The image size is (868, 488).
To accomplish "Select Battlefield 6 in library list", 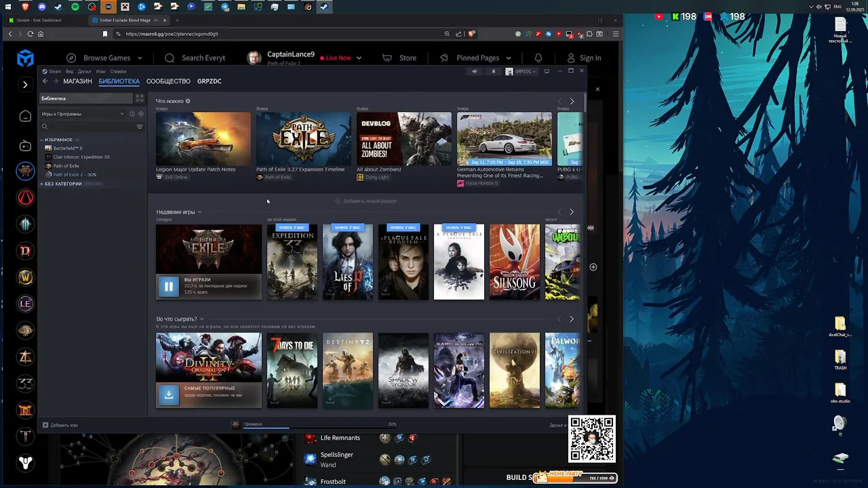I will point(67,148).
